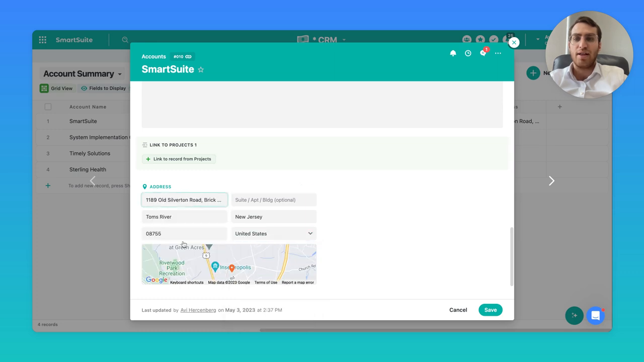This screenshot has height=362, width=644.
Task: Select the System Implementation row
Action: tap(99, 137)
